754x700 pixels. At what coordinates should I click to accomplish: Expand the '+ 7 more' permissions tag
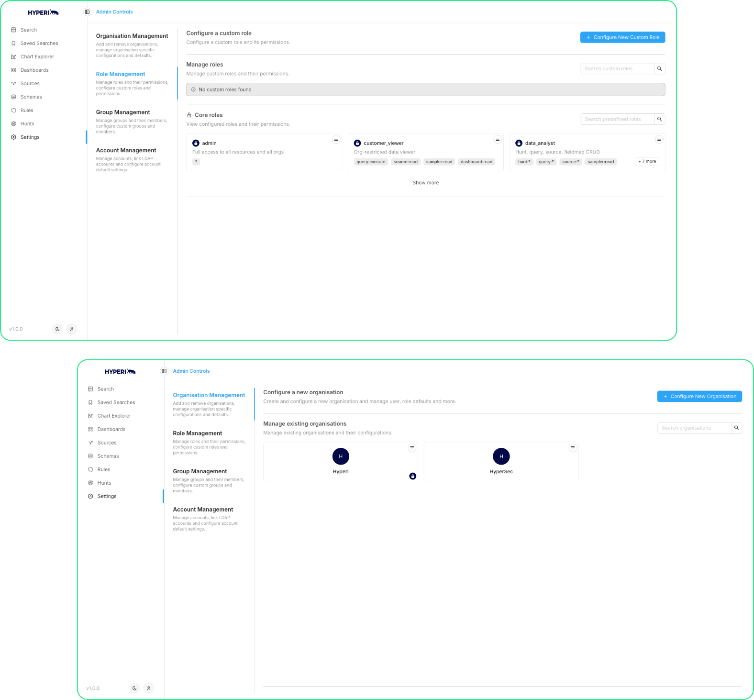tap(647, 162)
